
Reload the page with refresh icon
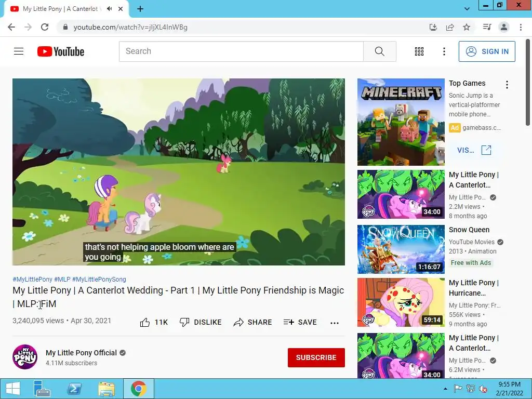point(45,27)
